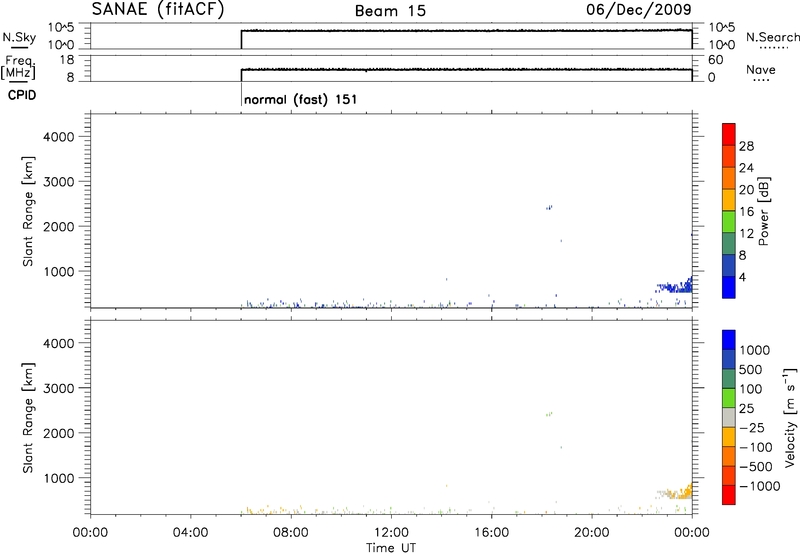The width and height of the screenshot is (800, 554).
Task: Click the Velocity [m s-1] colorbar title
Action: pyautogui.click(x=790, y=417)
